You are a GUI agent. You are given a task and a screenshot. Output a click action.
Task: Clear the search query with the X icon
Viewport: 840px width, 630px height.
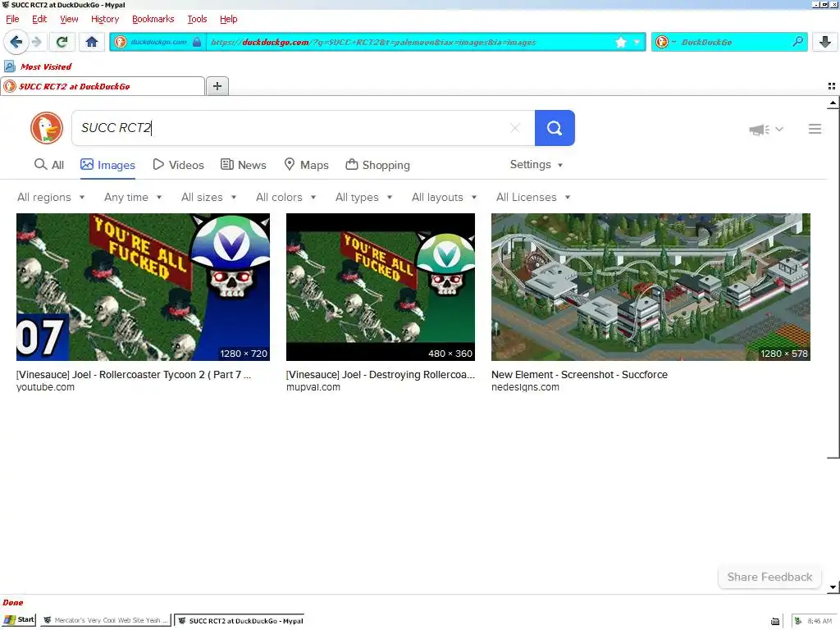pyautogui.click(x=515, y=128)
